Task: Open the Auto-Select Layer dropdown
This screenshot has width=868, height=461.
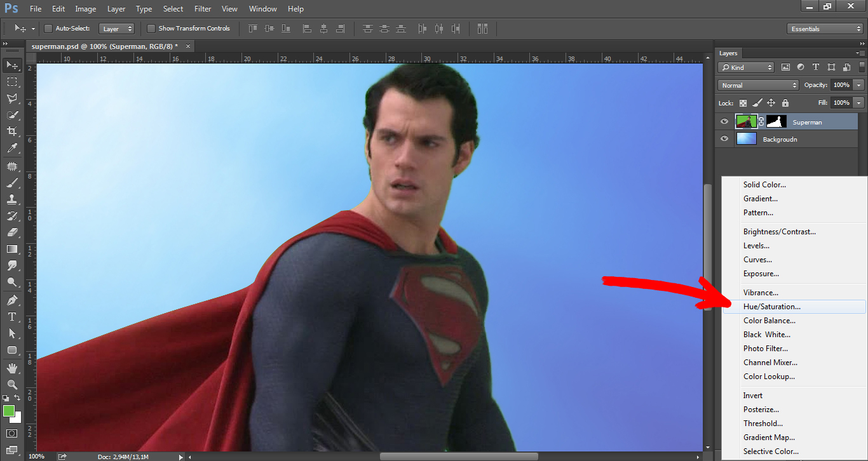Action: (x=117, y=29)
